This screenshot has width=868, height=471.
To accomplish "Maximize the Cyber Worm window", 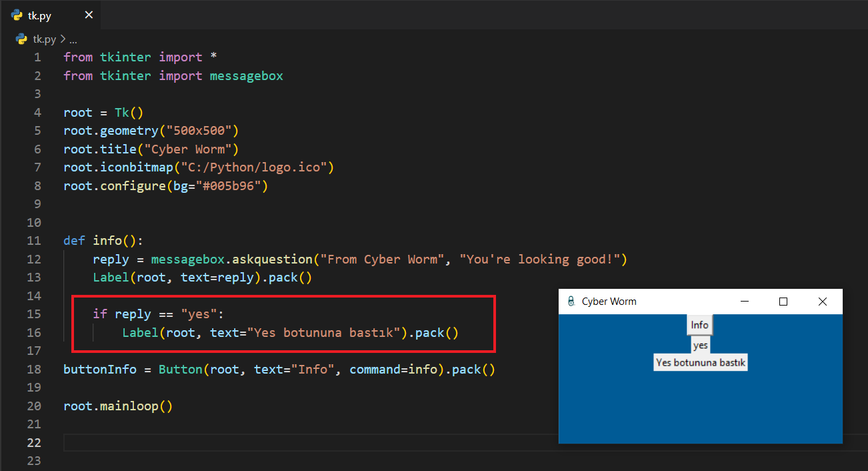I will 783,302.
